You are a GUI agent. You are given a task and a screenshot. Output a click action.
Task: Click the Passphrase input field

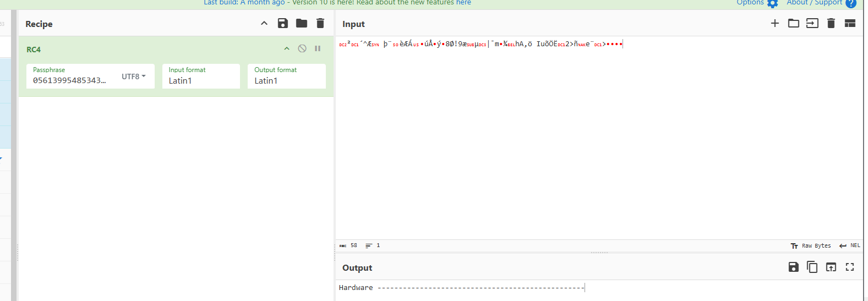tap(70, 80)
